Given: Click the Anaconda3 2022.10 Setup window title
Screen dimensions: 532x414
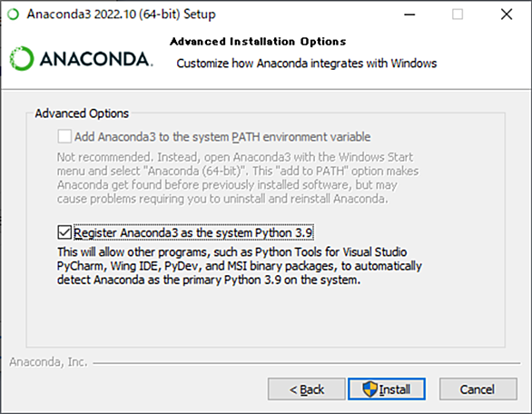Looking at the screenshot, I should [x=121, y=15].
